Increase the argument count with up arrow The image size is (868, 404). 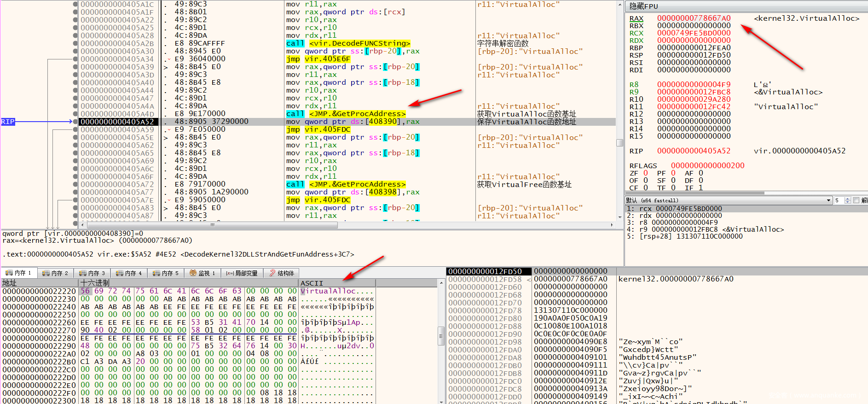tap(848, 199)
